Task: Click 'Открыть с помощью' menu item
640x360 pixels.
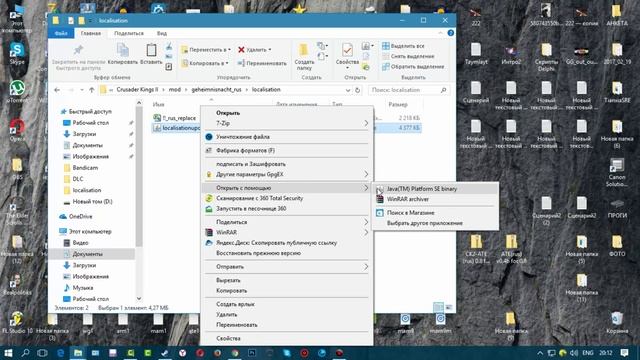Action: (x=287, y=188)
